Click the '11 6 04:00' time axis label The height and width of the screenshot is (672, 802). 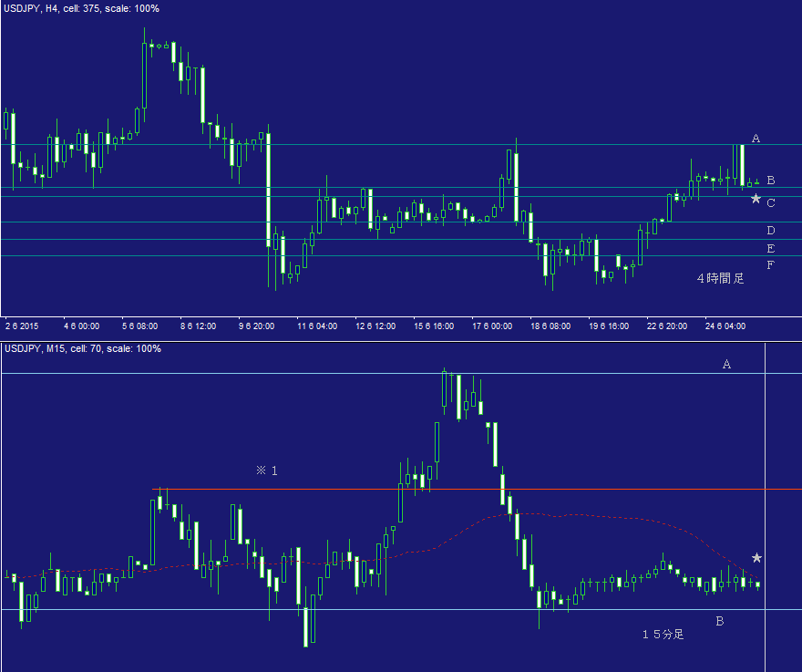[x=317, y=326]
